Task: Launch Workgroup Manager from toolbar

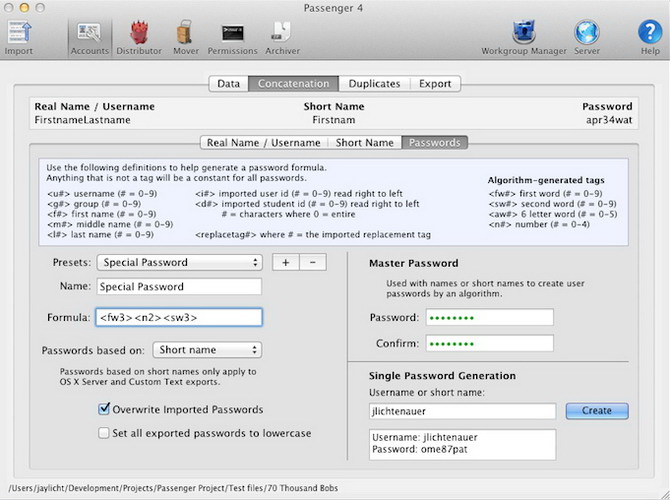Action: click(x=523, y=34)
